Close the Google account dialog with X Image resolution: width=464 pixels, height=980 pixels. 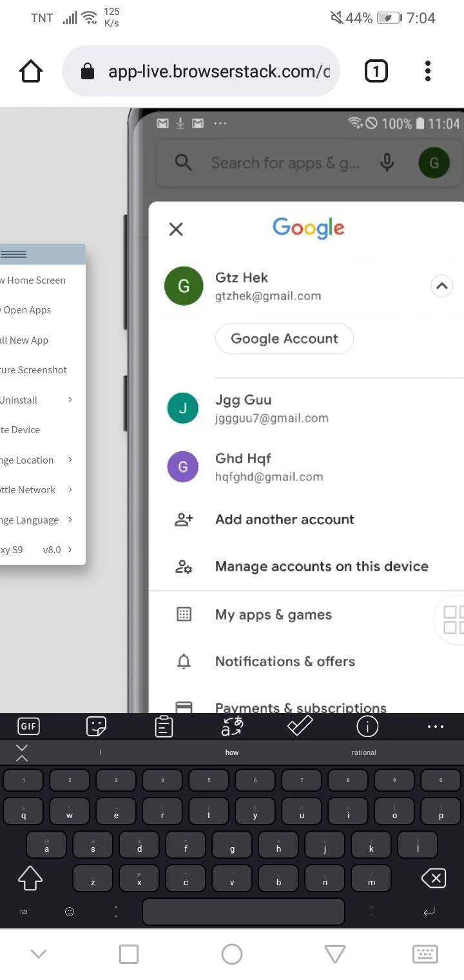(x=176, y=229)
